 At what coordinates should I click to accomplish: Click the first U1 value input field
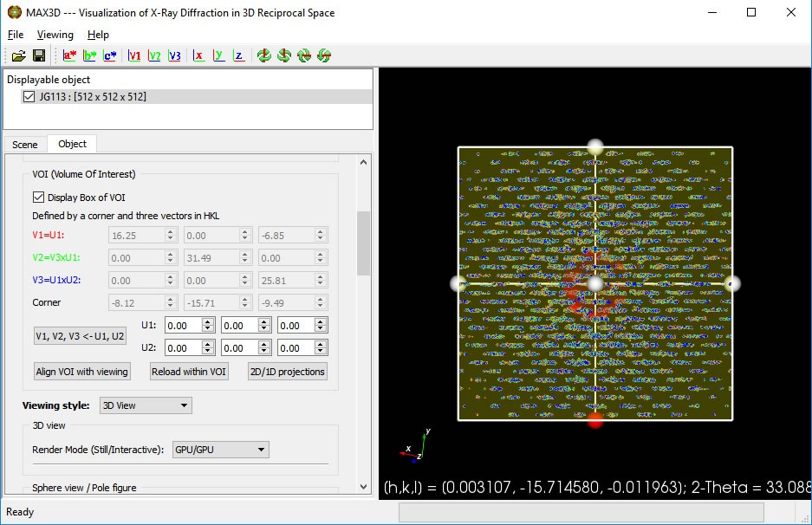click(x=183, y=326)
